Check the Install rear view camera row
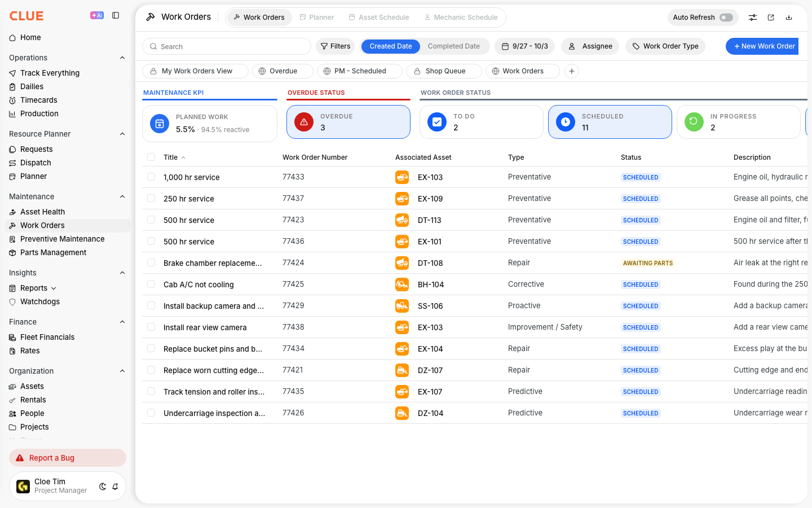 tap(151, 327)
